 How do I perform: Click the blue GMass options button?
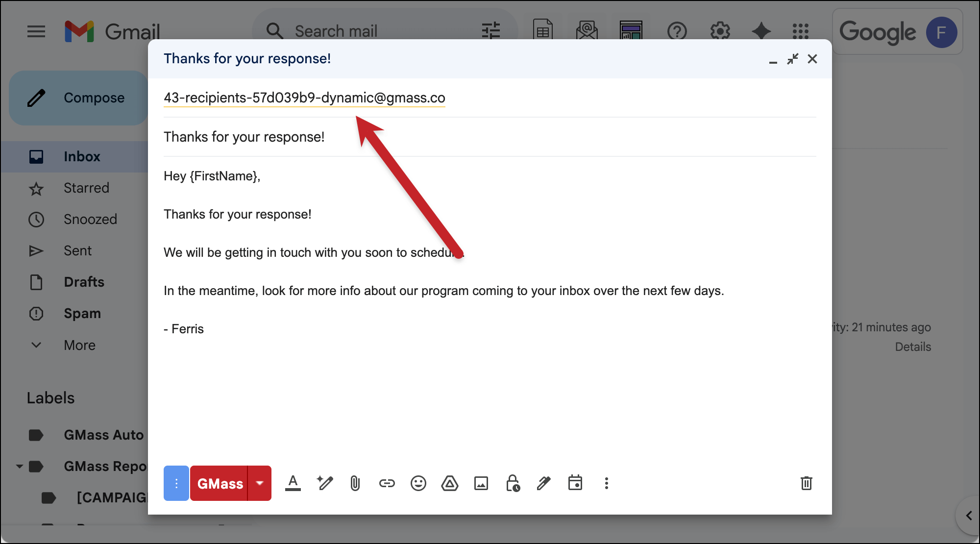[176, 483]
